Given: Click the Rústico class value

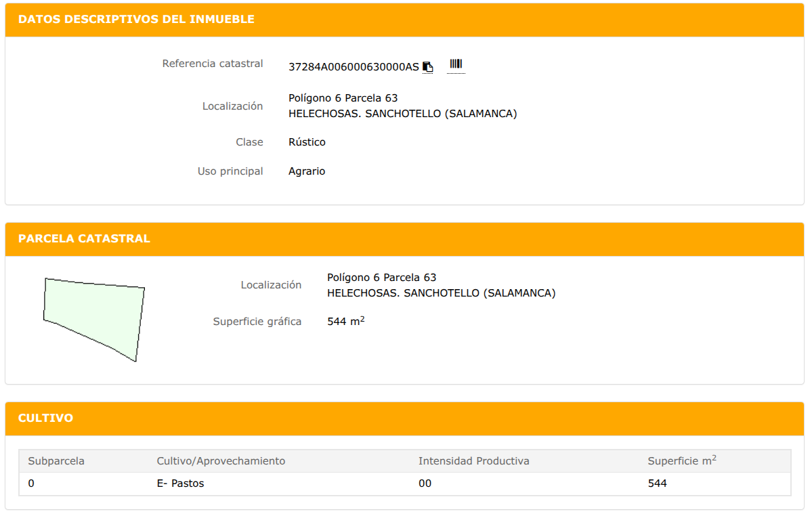Looking at the screenshot, I should coord(307,142).
